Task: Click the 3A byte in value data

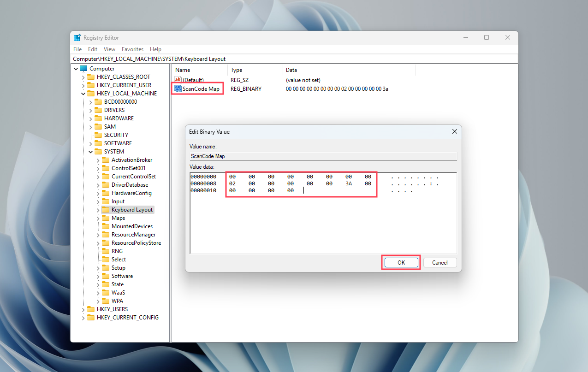Action: (x=349, y=183)
